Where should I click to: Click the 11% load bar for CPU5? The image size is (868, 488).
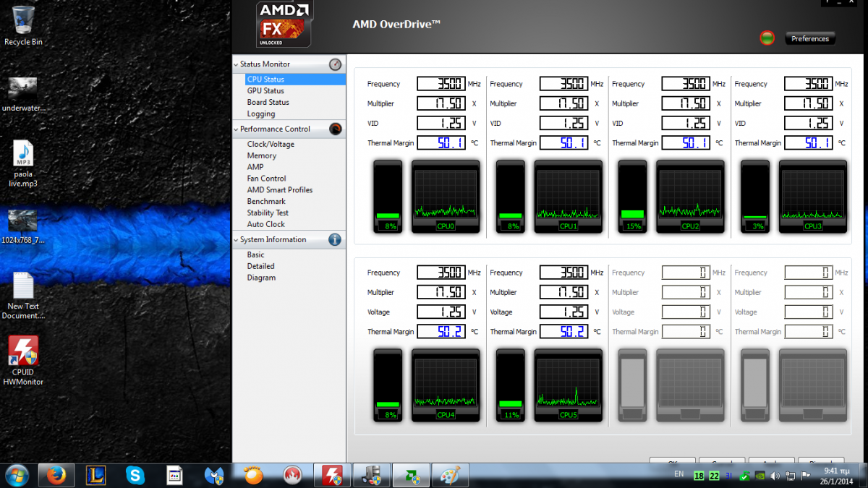(511, 385)
